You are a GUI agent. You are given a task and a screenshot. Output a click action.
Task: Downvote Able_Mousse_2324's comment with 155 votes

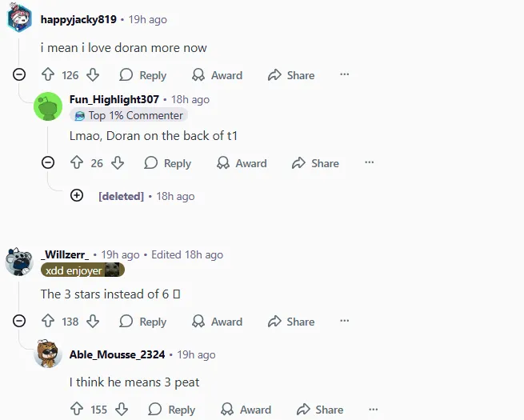[x=122, y=409]
